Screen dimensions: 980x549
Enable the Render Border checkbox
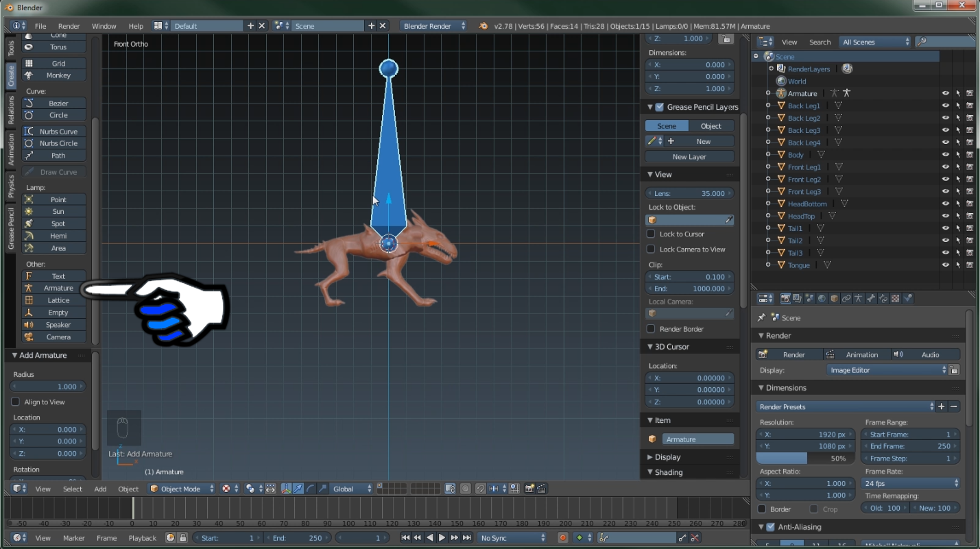[x=651, y=329]
